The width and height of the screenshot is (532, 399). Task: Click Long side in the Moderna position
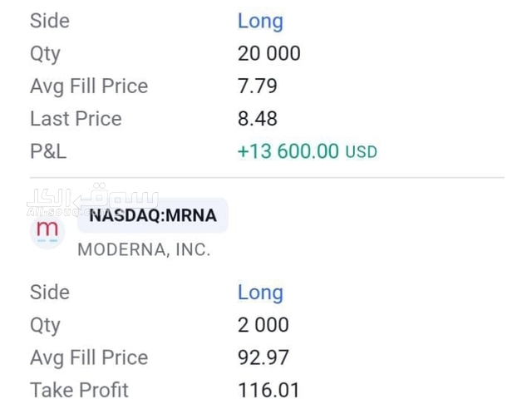(260, 293)
